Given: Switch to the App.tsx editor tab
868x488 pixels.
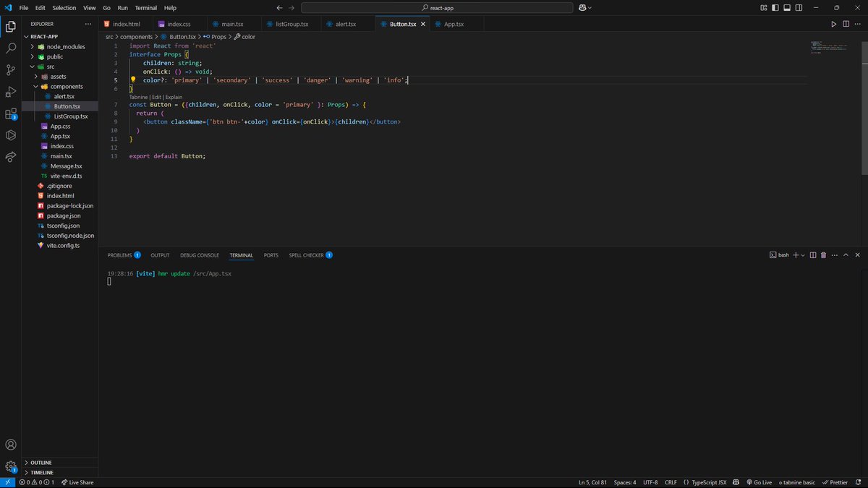Looking at the screenshot, I should [454, 24].
